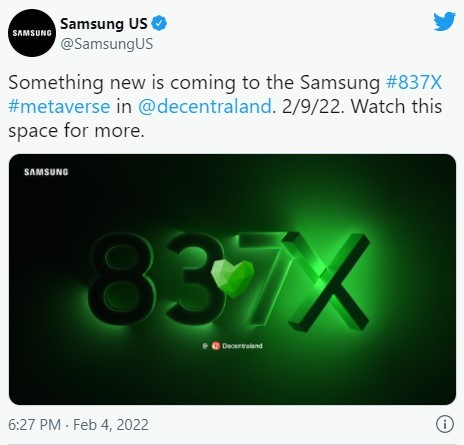The width and height of the screenshot is (464, 445).
Task: Open the #metaverse hashtag
Action: coord(59,106)
